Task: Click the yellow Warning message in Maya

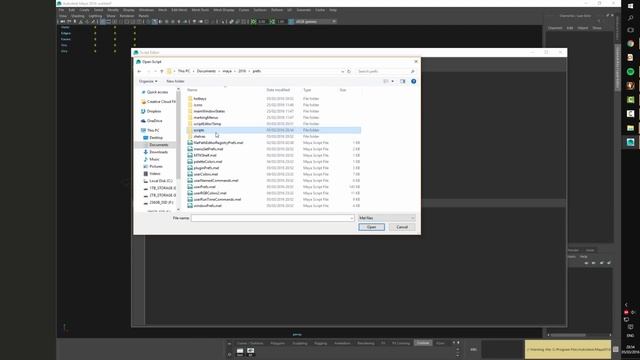Action: coord(568,349)
